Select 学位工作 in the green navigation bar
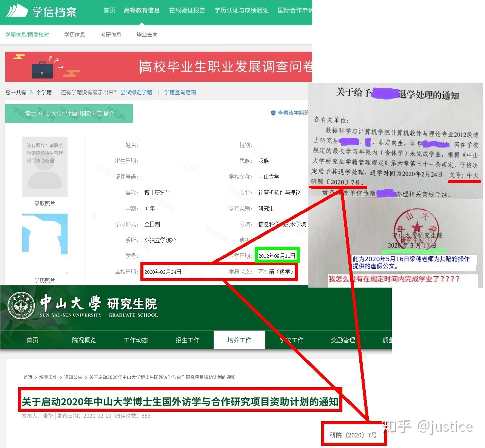The width and height of the screenshot is (485, 448). click(x=291, y=340)
